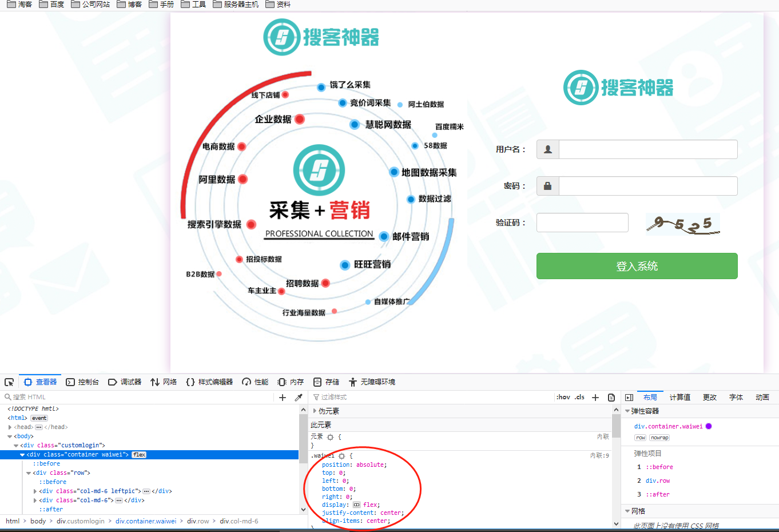Collapse the div class row node

point(29,473)
